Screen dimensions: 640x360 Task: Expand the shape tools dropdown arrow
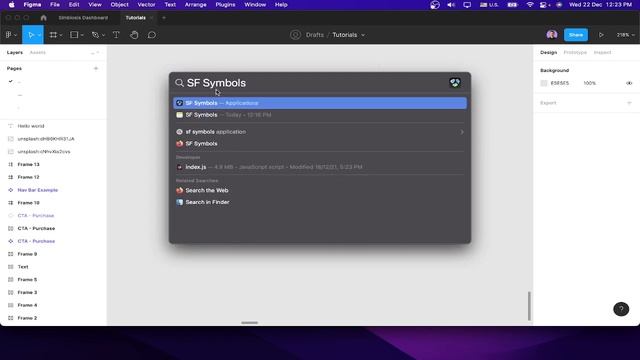pos(82,36)
